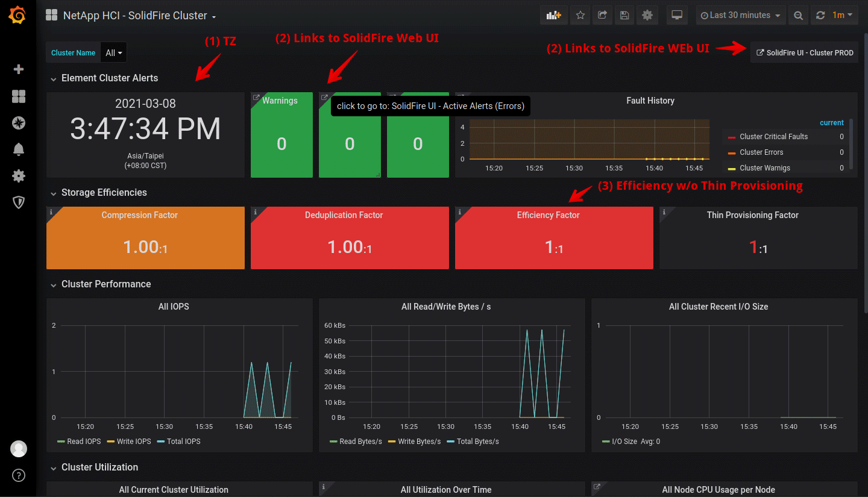This screenshot has height=497, width=868.
Task: Collapse the Cluster Utilization row
Action: (99, 467)
